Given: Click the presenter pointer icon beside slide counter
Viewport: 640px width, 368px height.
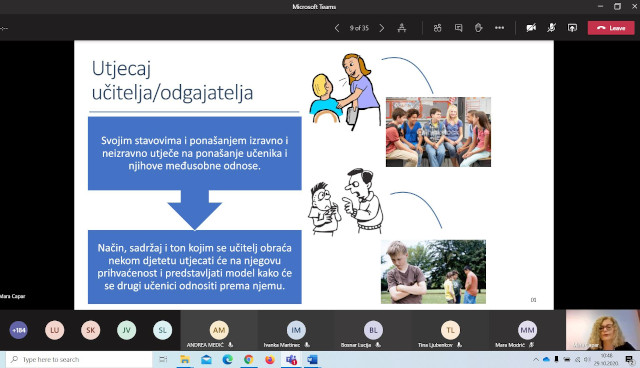Looking at the screenshot, I should 402,28.
